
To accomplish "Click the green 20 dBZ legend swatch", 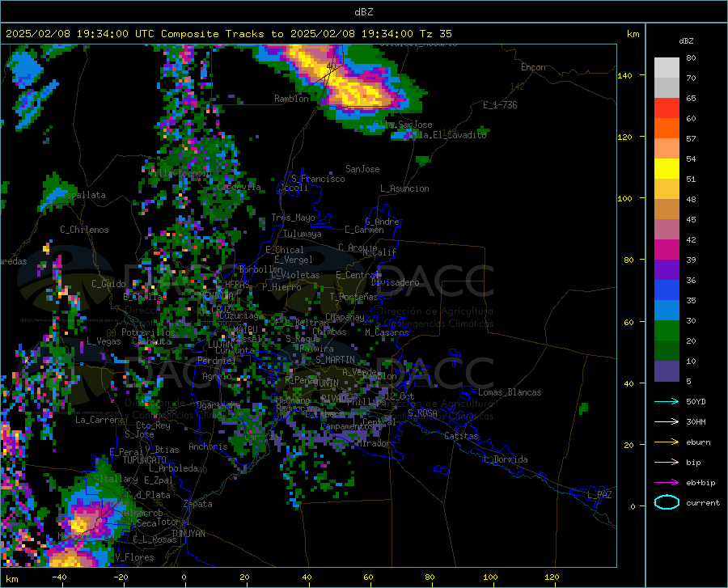I will (x=667, y=331).
